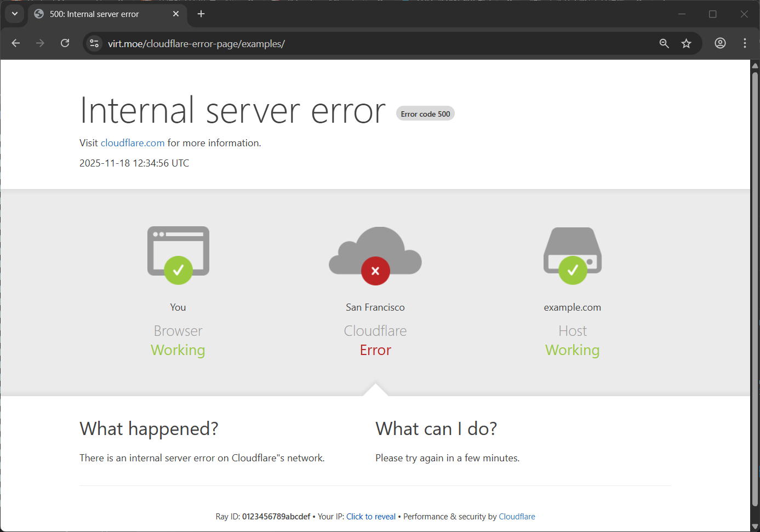Open the cloudflare.com link
Viewport: 760px width, 532px height.
tap(133, 143)
